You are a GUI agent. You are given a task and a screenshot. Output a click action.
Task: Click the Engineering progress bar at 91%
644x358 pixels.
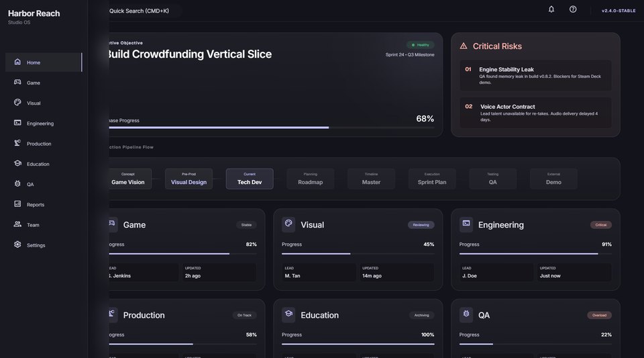[x=535, y=254]
